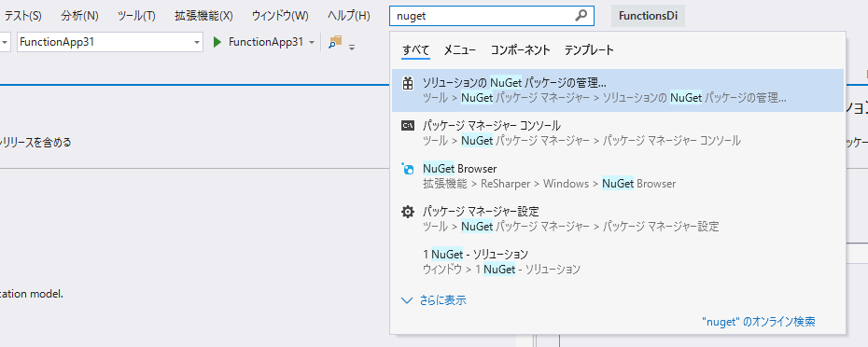Open the FunctionApp31 startup project combo box

tap(110, 42)
